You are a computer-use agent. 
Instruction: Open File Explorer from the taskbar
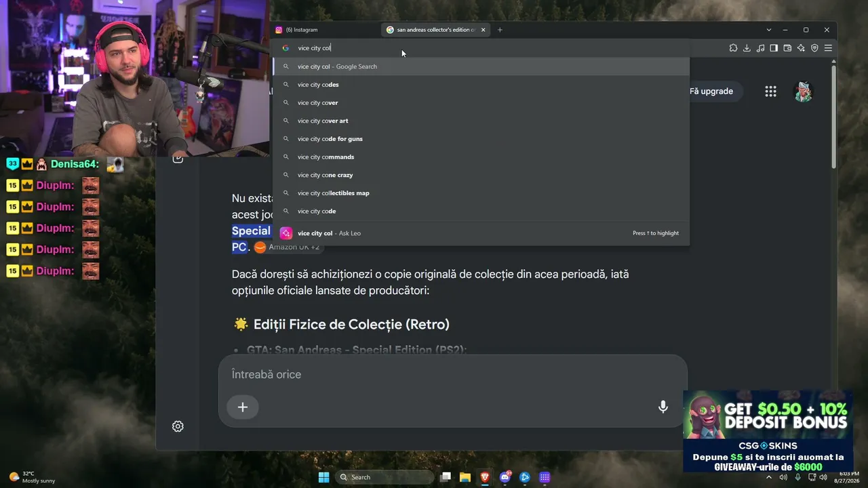(465, 477)
